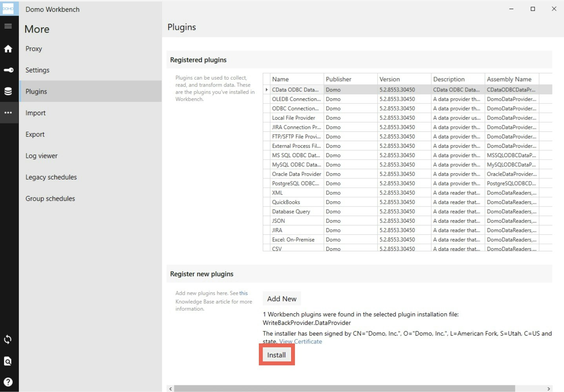Open the Proxy menu item

click(90, 49)
